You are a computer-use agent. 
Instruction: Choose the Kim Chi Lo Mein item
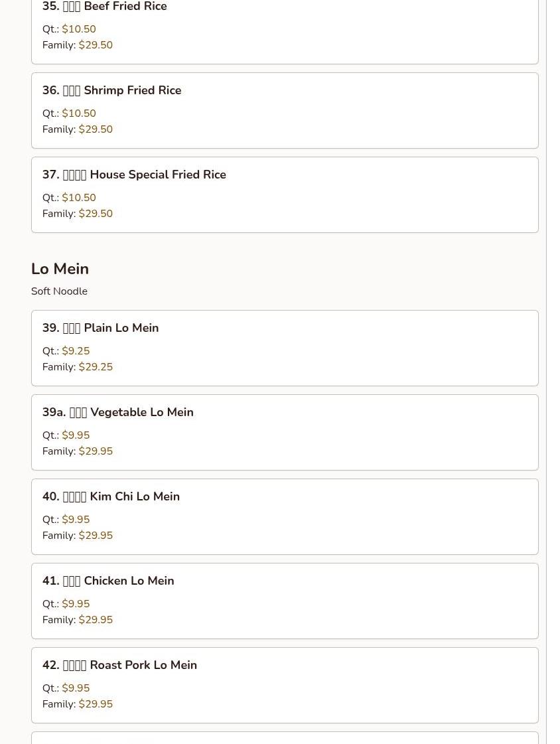[x=285, y=517]
